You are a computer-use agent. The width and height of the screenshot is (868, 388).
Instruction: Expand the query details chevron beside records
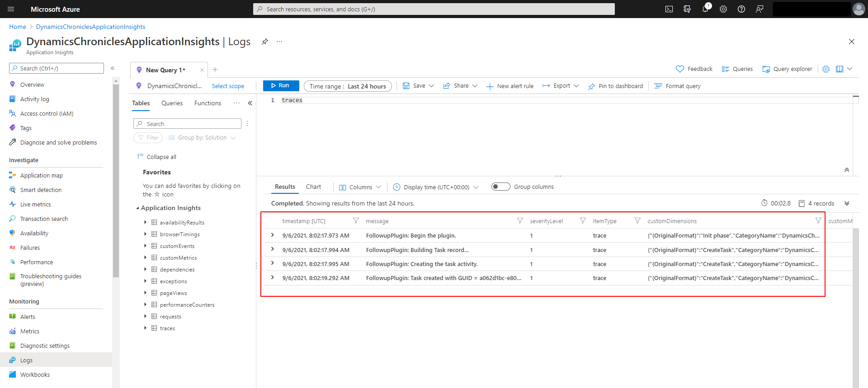[847, 203]
